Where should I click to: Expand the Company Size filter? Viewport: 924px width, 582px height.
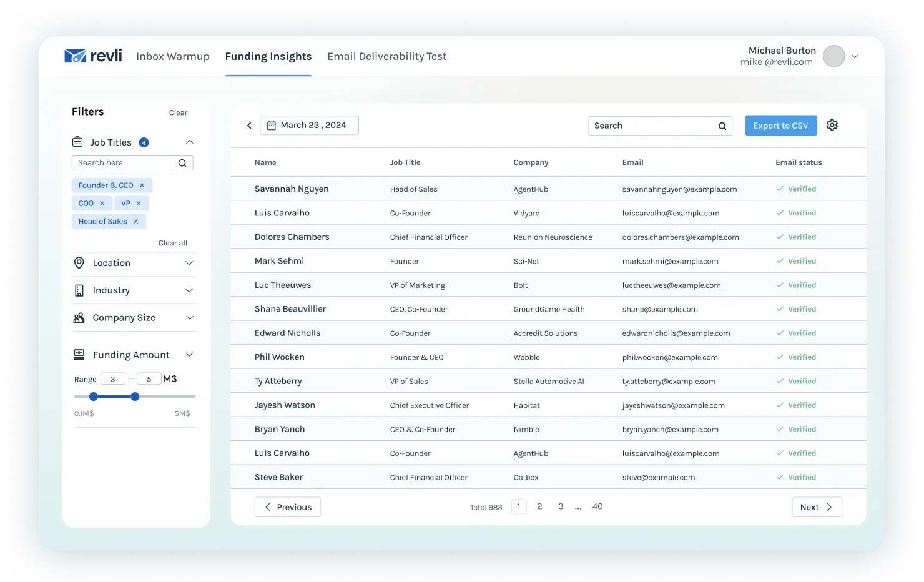coord(190,318)
